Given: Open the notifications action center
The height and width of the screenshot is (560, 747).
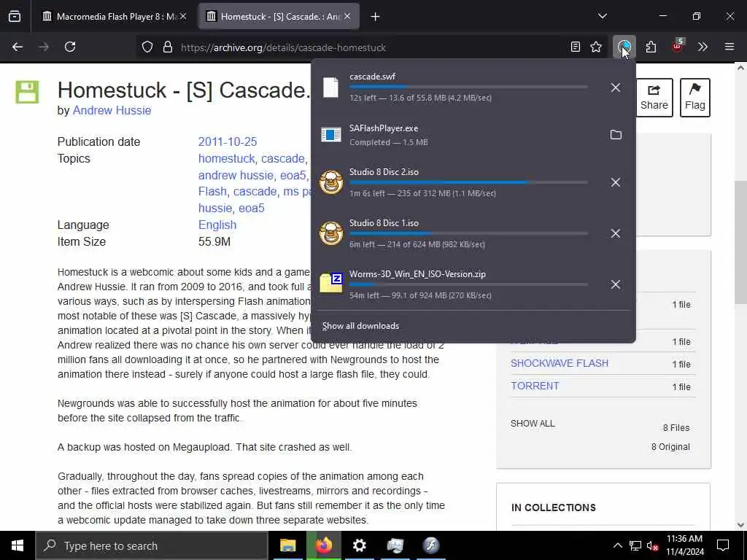Looking at the screenshot, I should click(723, 545).
